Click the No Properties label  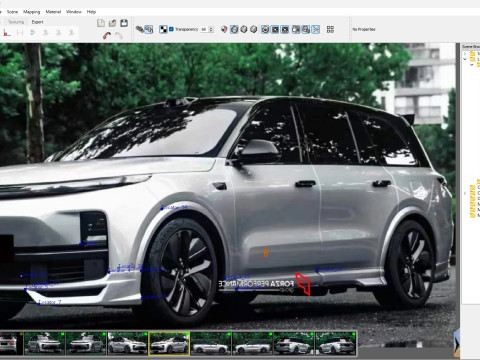click(x=364, y=29)
